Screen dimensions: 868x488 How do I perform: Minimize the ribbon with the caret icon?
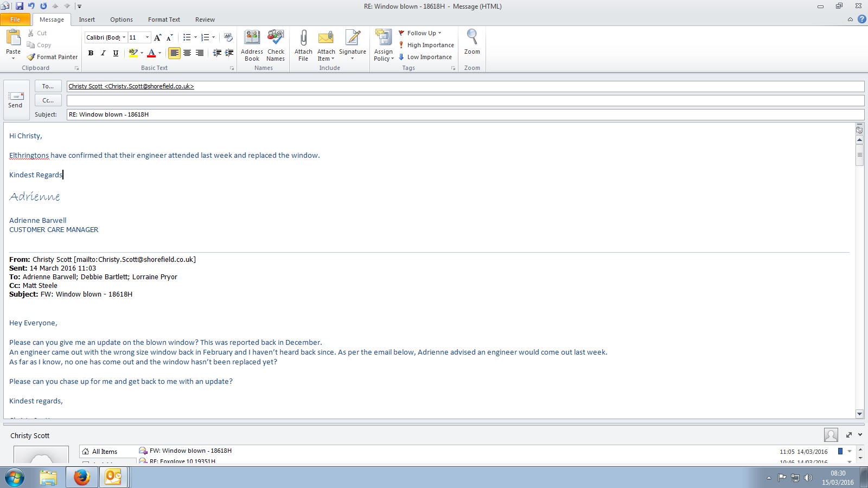point(850,20)
